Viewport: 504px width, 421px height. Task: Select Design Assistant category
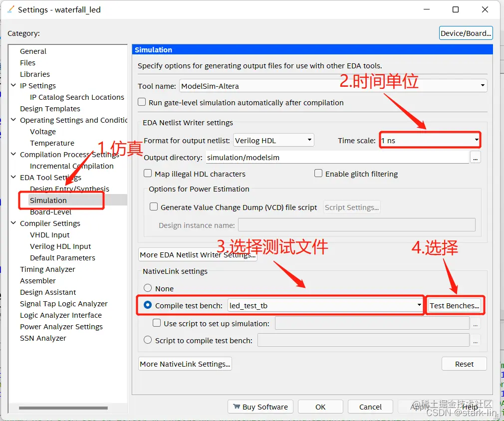point(48,292)
